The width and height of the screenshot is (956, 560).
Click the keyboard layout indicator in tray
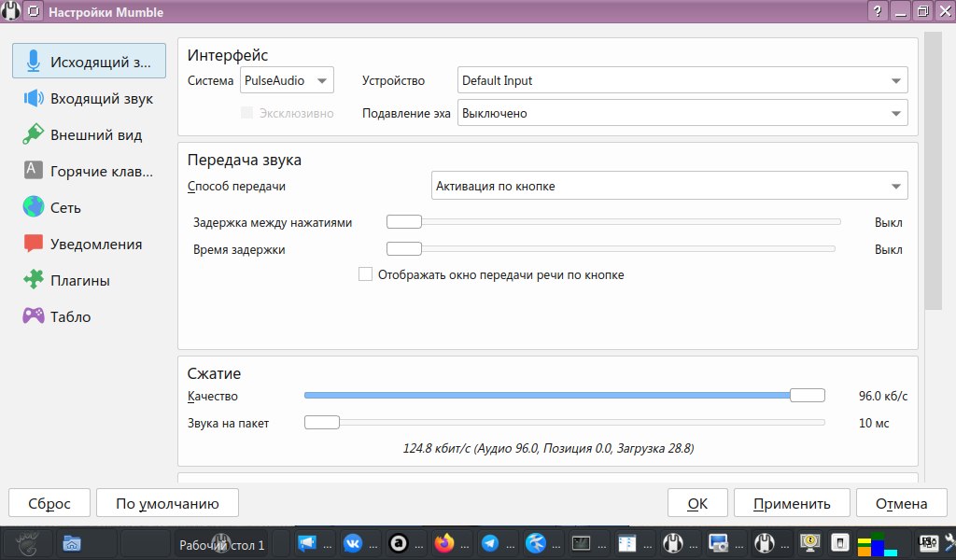click(x=928, y=542)
